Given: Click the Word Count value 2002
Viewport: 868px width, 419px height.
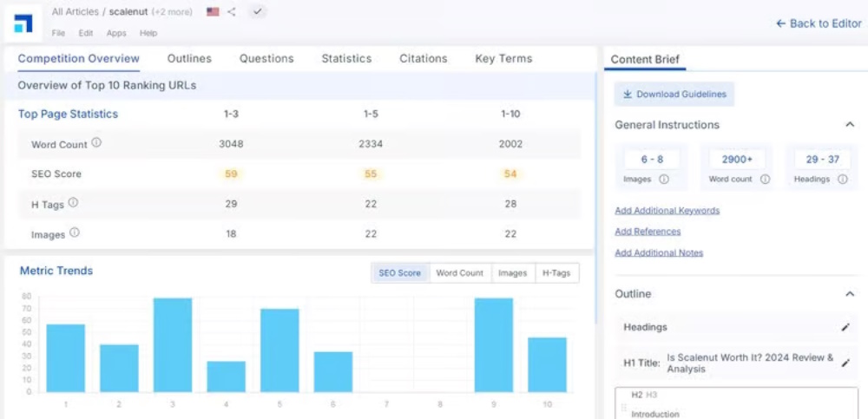Looking at the screenshot, I should pos(510,144).
